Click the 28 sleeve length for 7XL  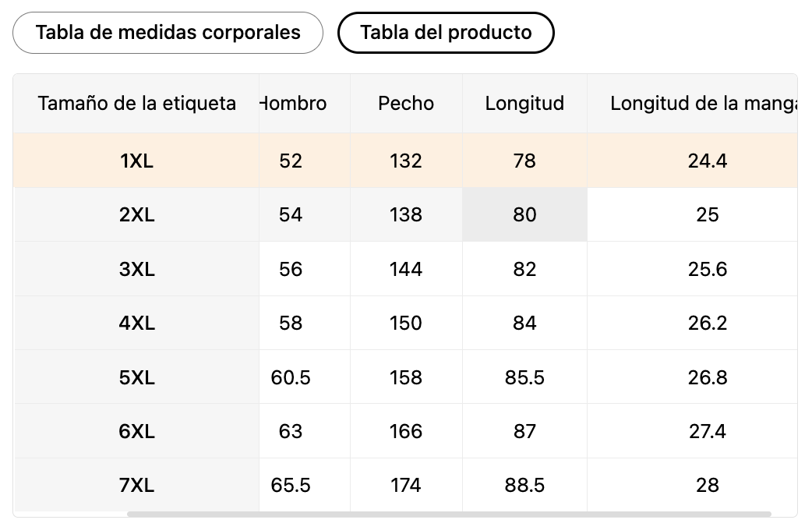(x=708, y=485)
